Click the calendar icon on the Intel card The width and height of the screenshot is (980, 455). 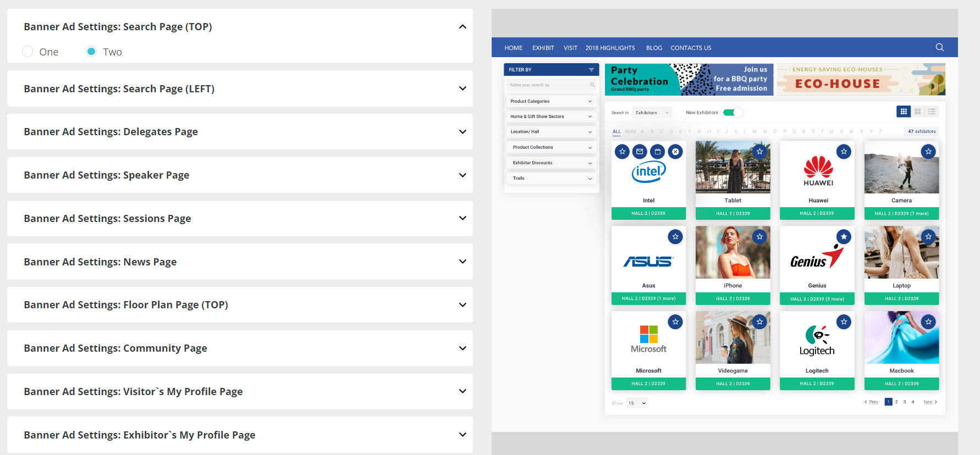(x=657, y=152)
